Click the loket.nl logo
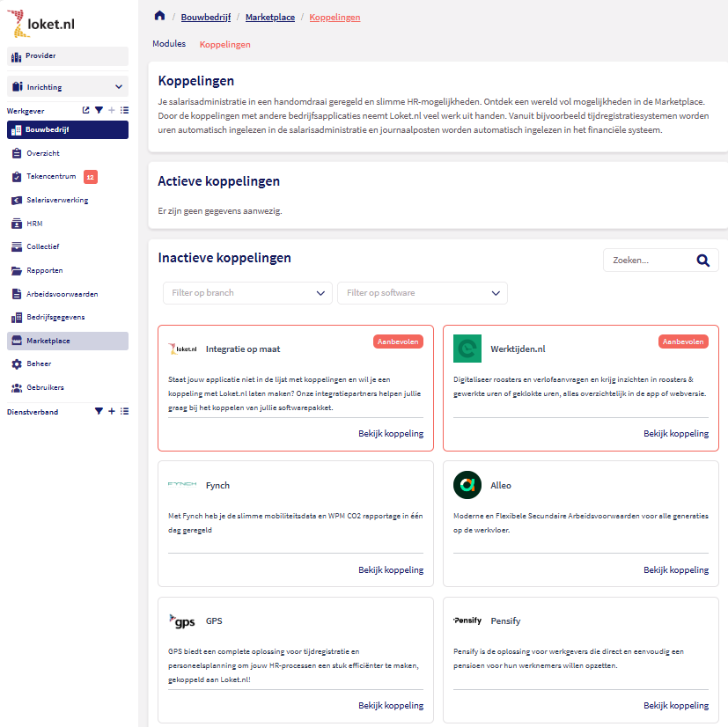The width and height of the screenshot is (728, 727). pos(42,22)
